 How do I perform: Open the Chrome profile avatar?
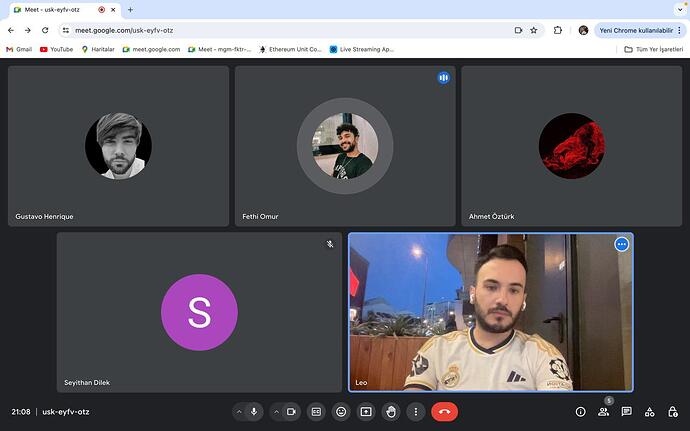point(584,30)
